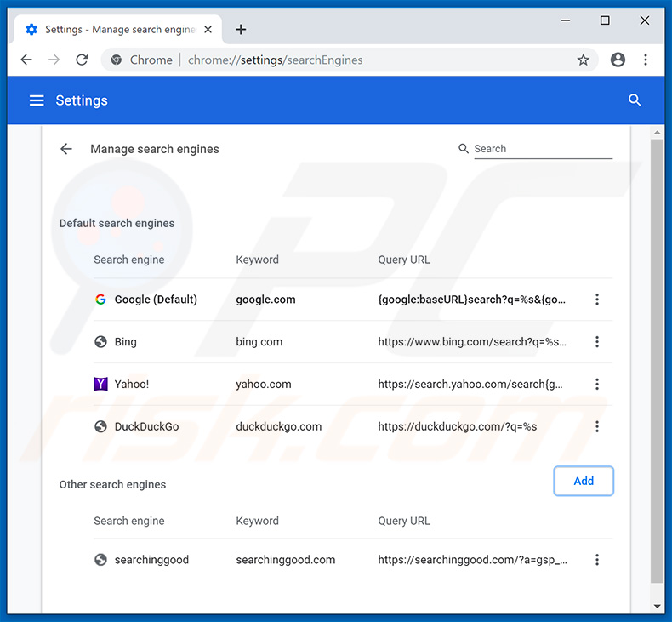The height and width of the screenshot is (622, 672).
Task: Open more actions for Google (Default)
Action: 597,300
